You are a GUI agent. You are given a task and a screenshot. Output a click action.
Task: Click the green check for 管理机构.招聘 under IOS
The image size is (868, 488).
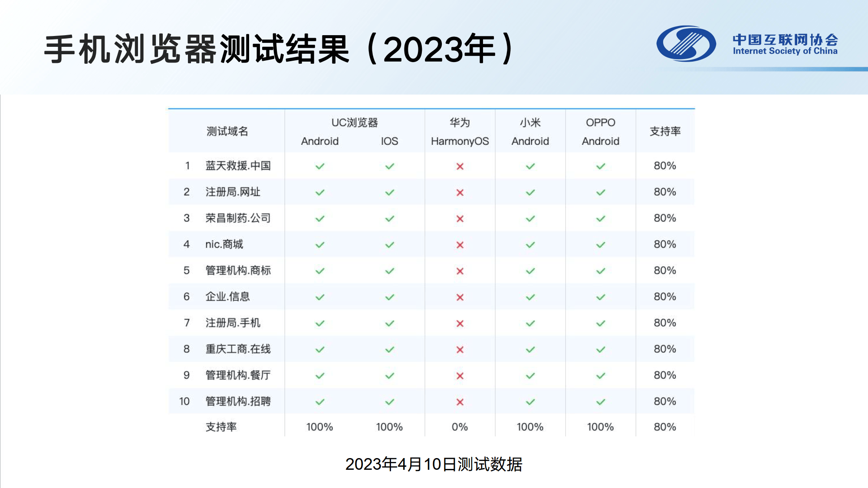click(x=390, y=402)
